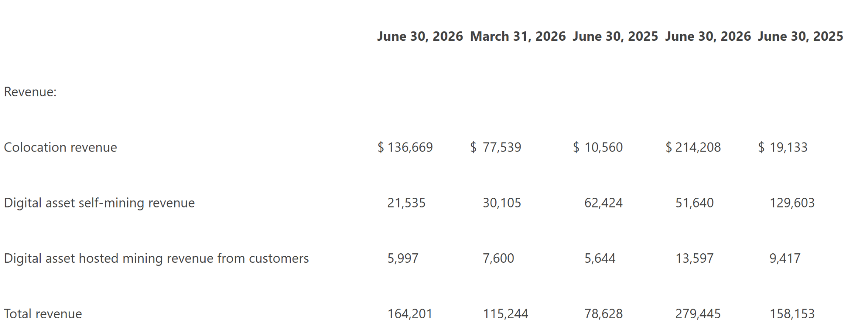
Task: Select the March 31, 2026 column header
Action: click(x=518, y=36)
